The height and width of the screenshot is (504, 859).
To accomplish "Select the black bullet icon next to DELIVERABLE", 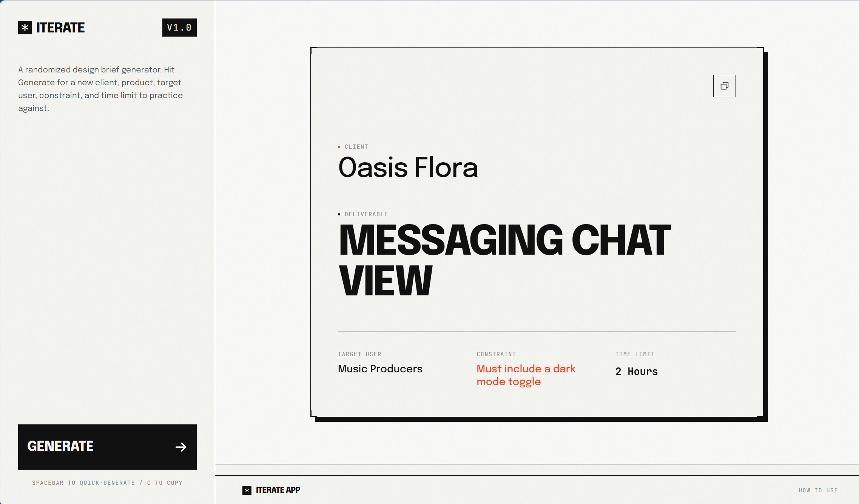I will click(339, 214).
